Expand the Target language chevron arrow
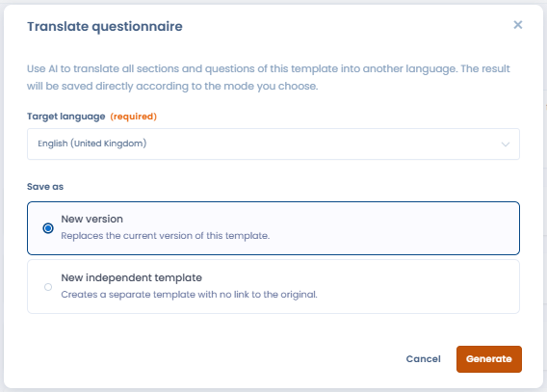This screenshot has height=392, width=547. coord(506,144)
